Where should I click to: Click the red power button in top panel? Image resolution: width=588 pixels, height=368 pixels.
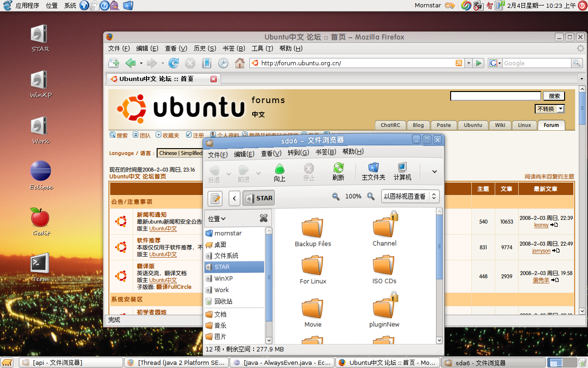point(582,6)
